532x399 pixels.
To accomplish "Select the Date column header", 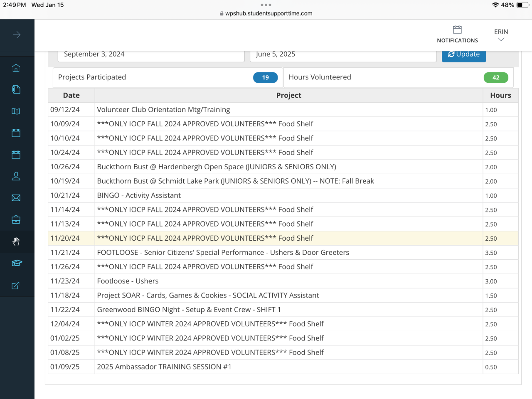I will pyautogui.click(x=71, y=95).
